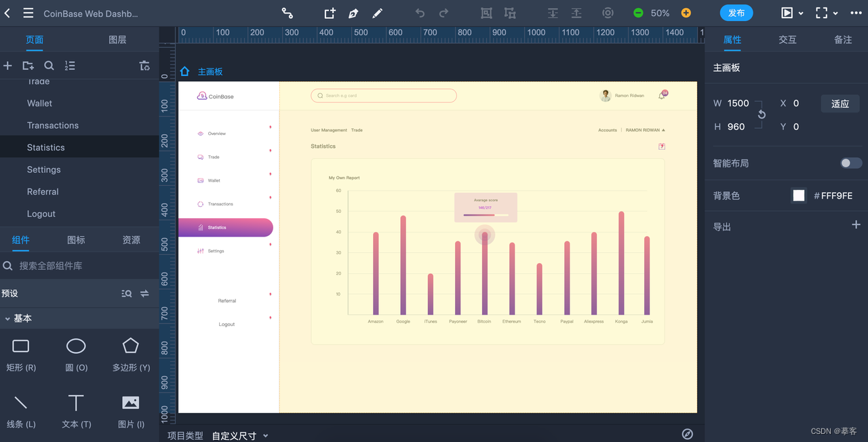Redo the last action
The image size is (868, 442).
pos(443,13)
